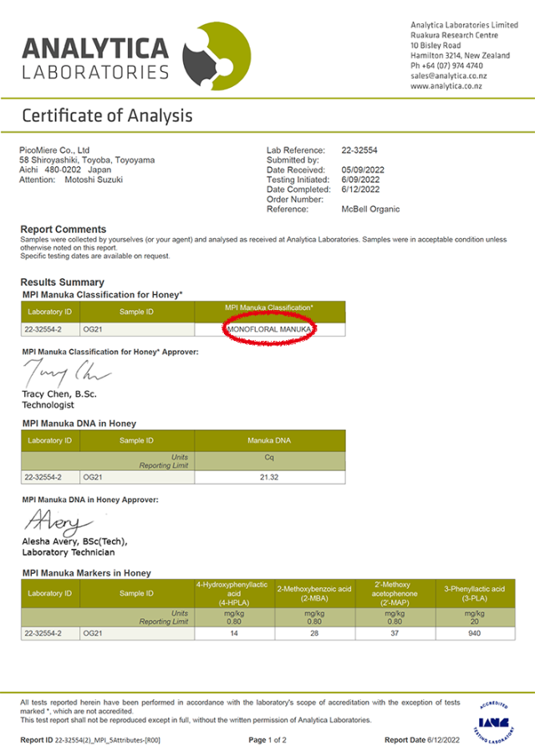Select the MONOFLORAL MANUKA classification cell
Screen dimensions: 535x756
pyautogui.click(x=270, y=329)
